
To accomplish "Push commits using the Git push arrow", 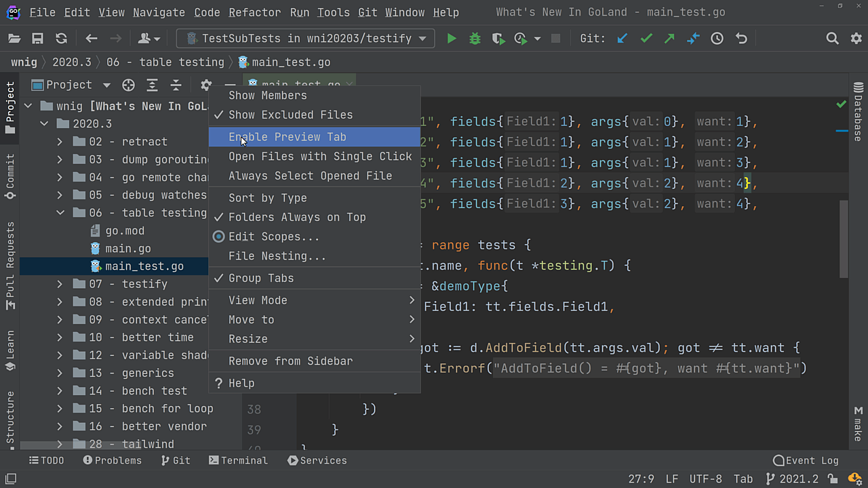I will [669, 39].
